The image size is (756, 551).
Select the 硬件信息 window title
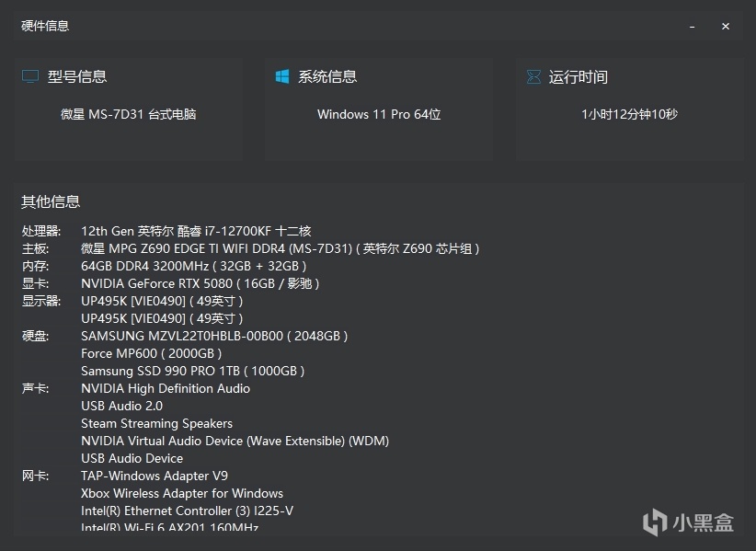[45, 26]
